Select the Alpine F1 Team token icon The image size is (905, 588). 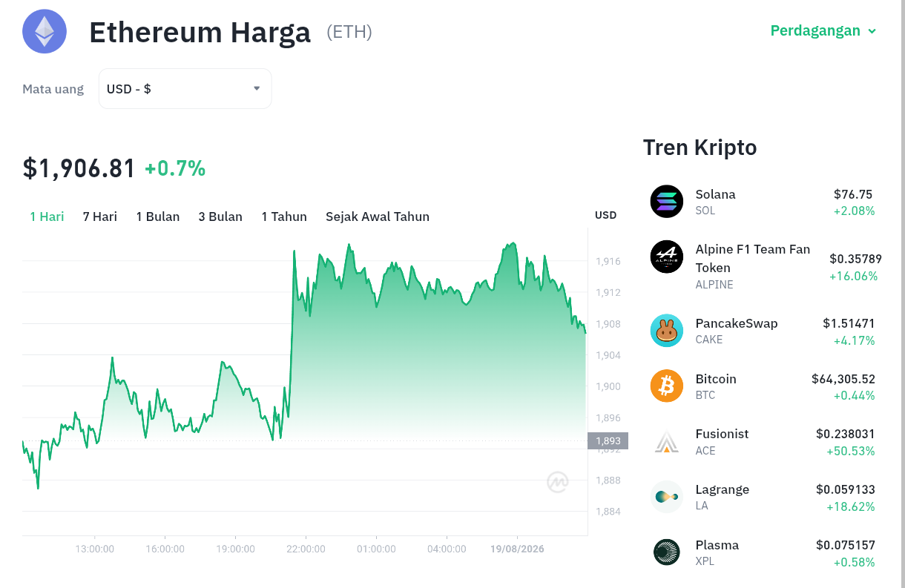tap(667, 257)
